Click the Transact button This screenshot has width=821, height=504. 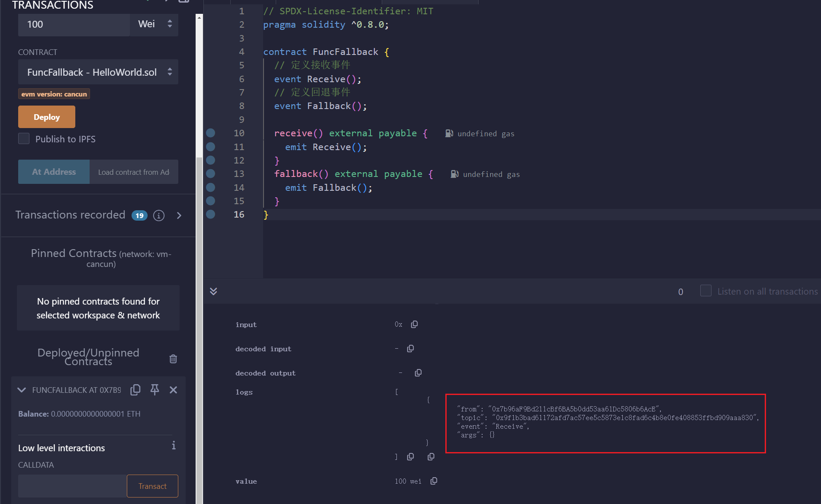(x=152, y=486)
